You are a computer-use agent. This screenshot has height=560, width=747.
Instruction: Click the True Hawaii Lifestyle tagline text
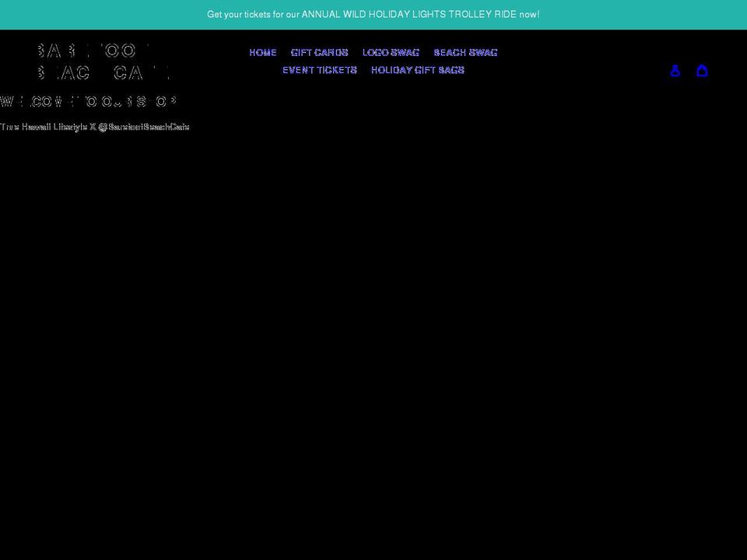tap(95, 127)
